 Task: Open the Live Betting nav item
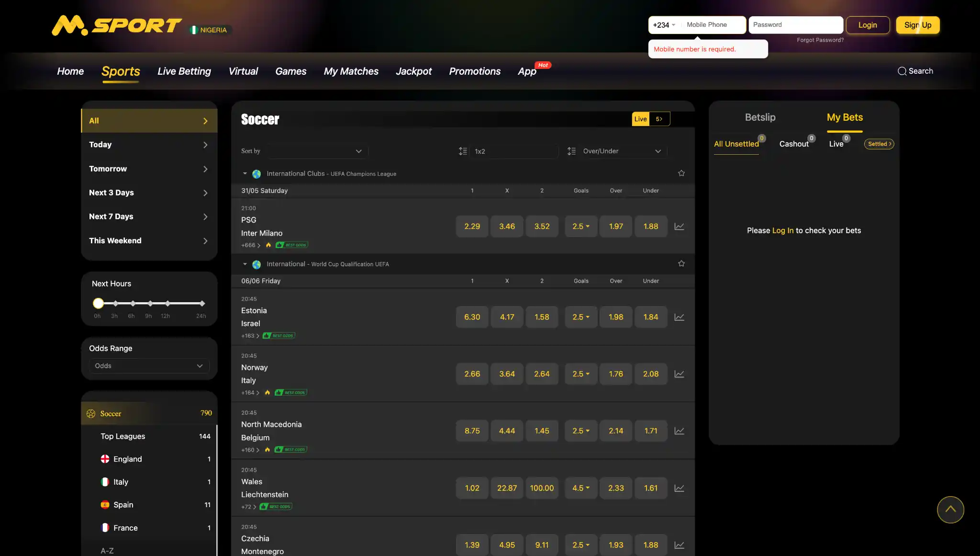point(184,71)
